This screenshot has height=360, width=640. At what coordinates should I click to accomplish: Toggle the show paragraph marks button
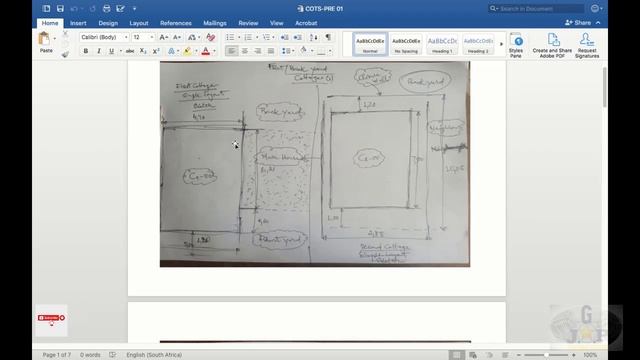point(328,37)
